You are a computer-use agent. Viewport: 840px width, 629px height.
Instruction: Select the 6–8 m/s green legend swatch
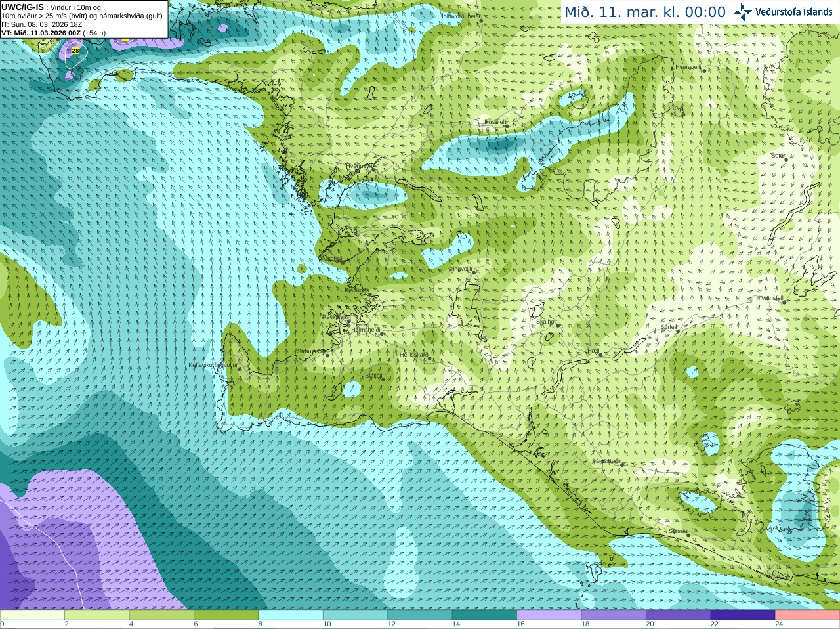[226, 615]
